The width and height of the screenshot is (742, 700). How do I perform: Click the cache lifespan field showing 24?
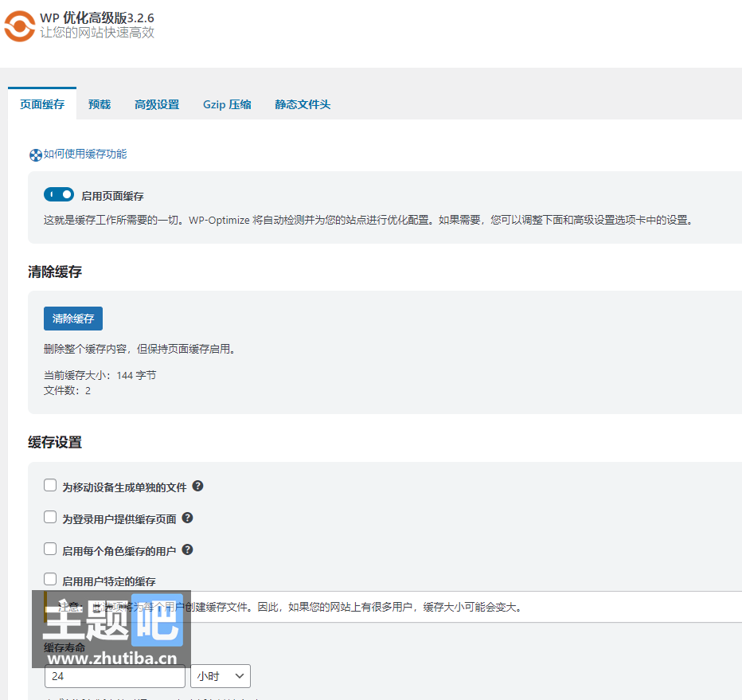[x=115, y=676]
